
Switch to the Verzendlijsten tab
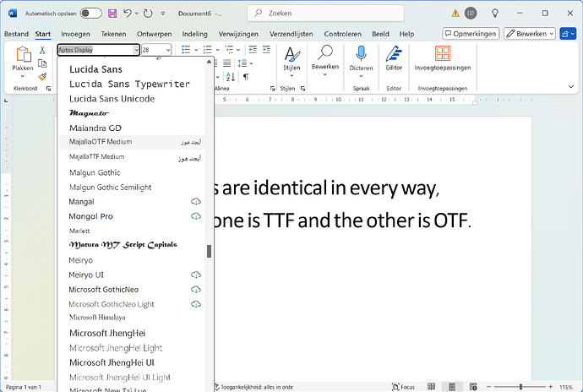(291, 34)
